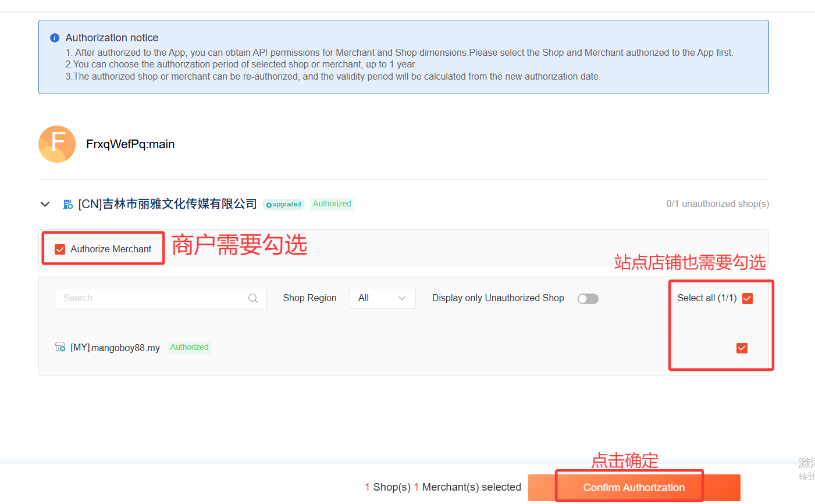Click the magnifier icon in the search box

pos(253,298)
